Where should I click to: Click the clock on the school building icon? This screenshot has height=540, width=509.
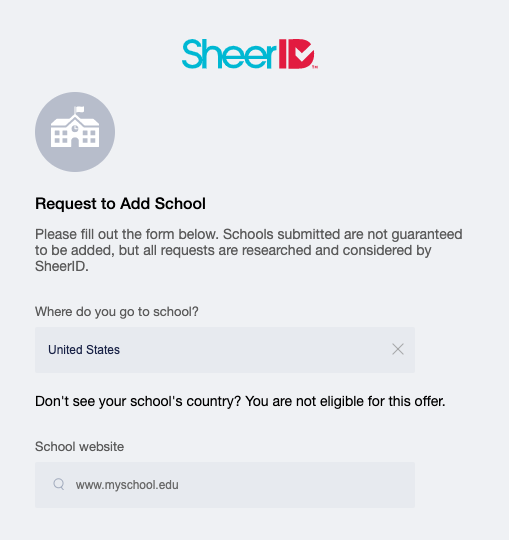click(x=75, y=129)
